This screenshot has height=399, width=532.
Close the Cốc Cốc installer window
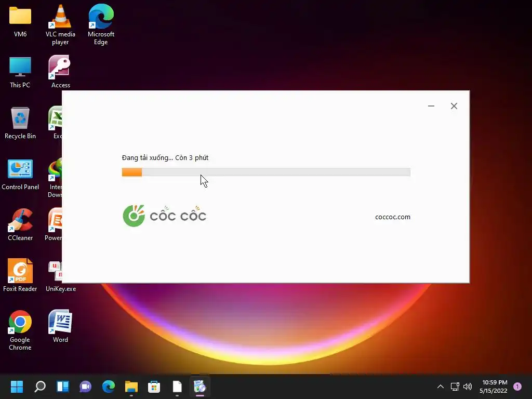[x=454, y=106]
